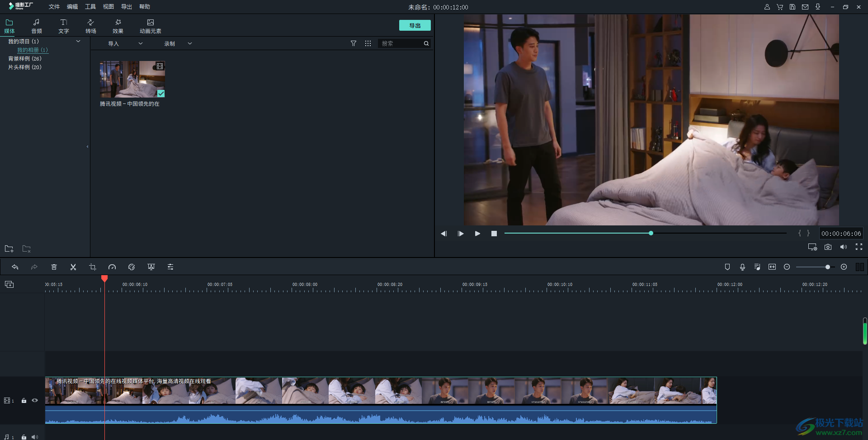Open the 导出 menu in menu bar
Image resolution: width=868 pixels, height=440 pixels.
click(x=127, y=7)
